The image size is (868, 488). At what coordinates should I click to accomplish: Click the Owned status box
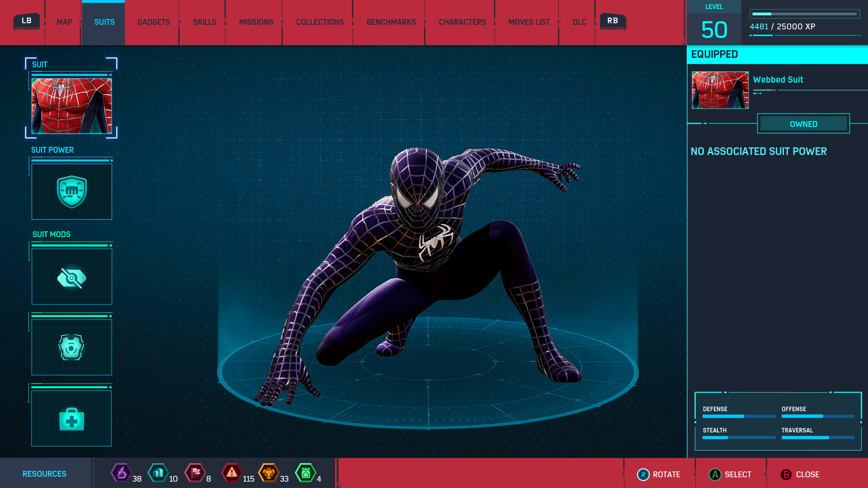click(x=803, y=124)
